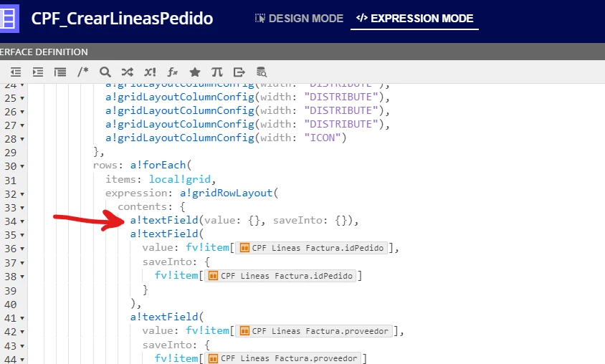
Task: Click the idPedido field chip on line 38
Action: [280, 276]
